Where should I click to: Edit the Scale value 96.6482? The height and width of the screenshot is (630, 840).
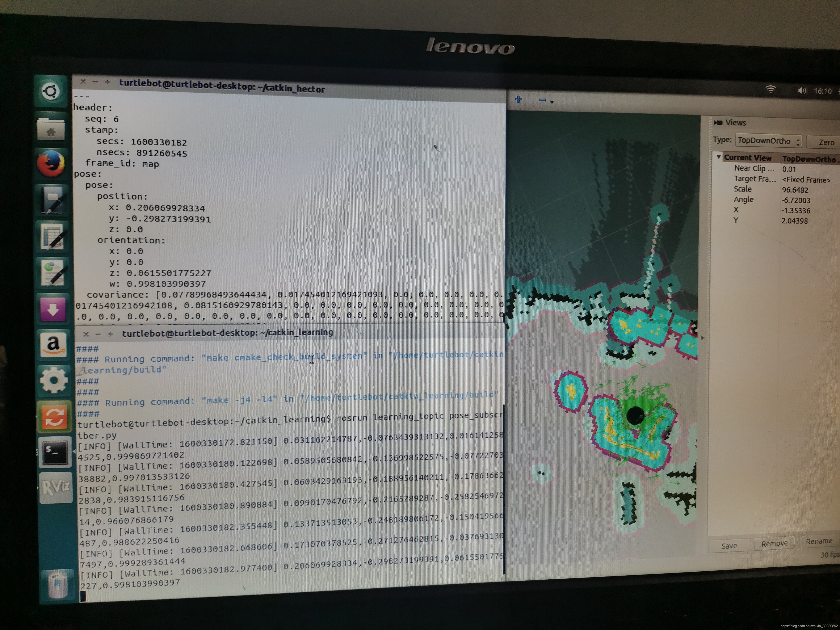[x=795, y=190]
